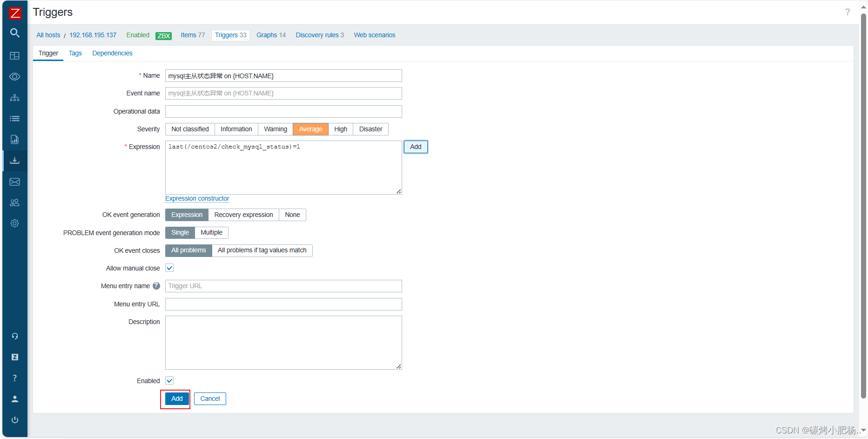Open host 192.168.195.137 link

93,35
